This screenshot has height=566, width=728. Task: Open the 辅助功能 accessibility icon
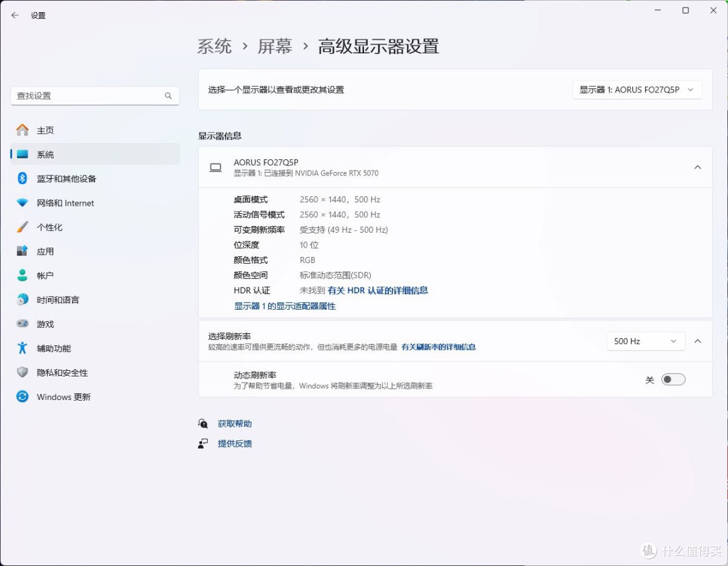[22, 348]
